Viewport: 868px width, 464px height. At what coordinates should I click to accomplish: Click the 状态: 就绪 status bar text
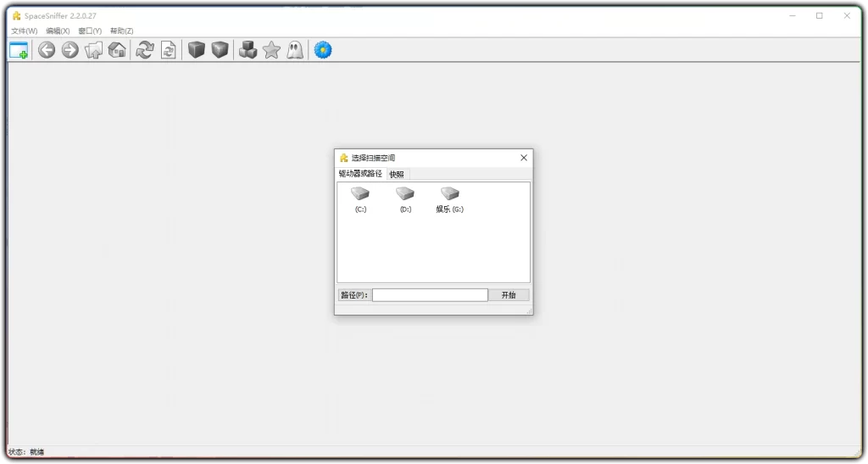(x=26, y=452)
